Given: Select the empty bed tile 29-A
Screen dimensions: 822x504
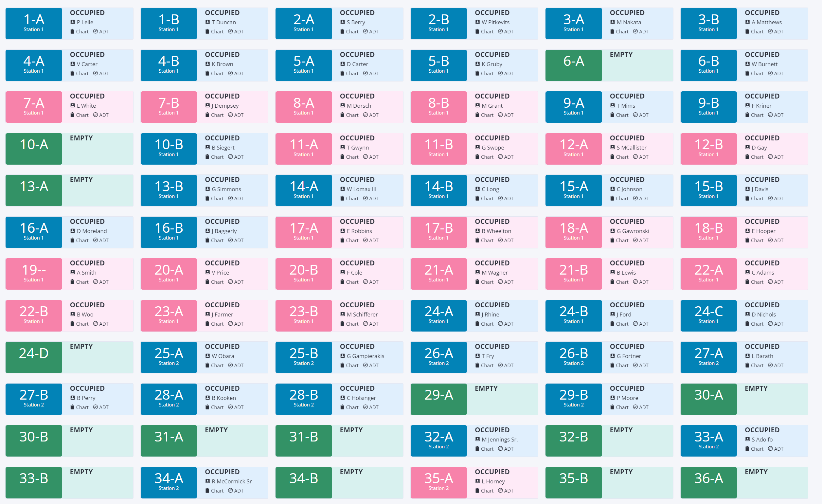Looking at the screenshot, I should 438,399.
